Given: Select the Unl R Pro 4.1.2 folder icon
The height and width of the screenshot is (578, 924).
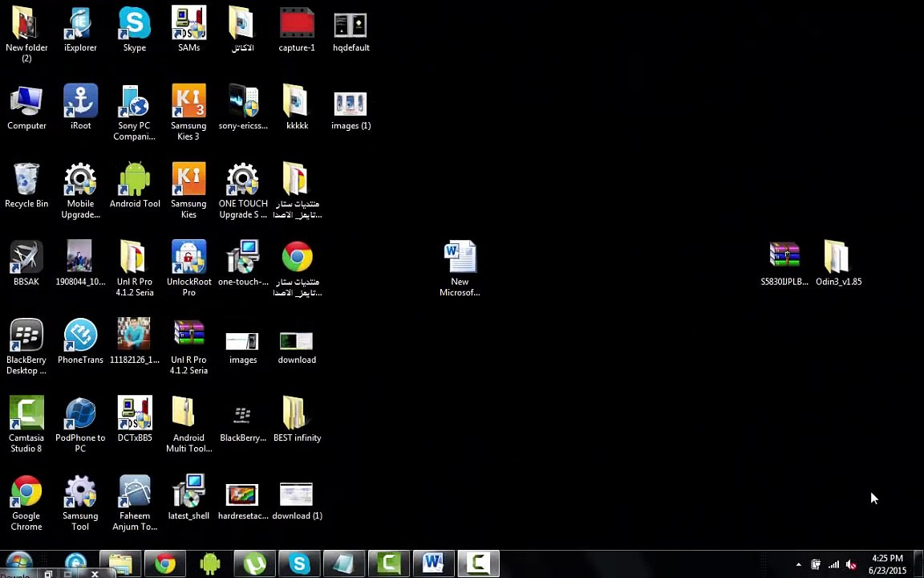Looking at the screenshot, I should tap(135, 268).
